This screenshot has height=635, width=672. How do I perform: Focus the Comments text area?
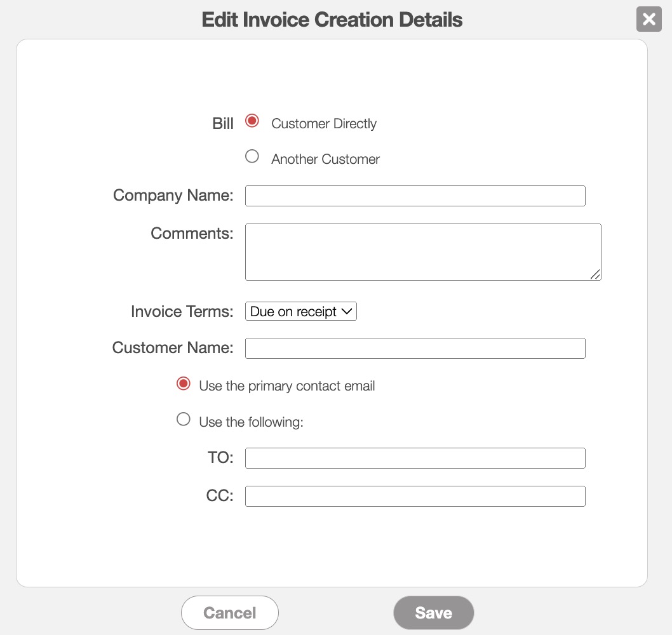coord(422,251)
